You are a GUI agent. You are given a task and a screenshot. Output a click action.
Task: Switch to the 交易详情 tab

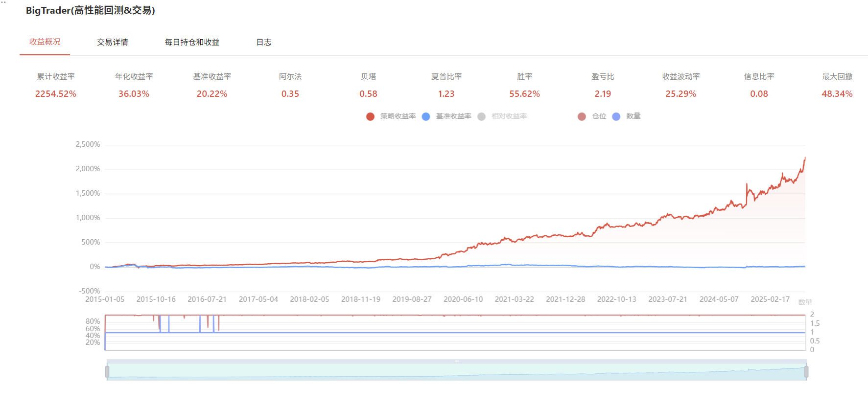112,42
